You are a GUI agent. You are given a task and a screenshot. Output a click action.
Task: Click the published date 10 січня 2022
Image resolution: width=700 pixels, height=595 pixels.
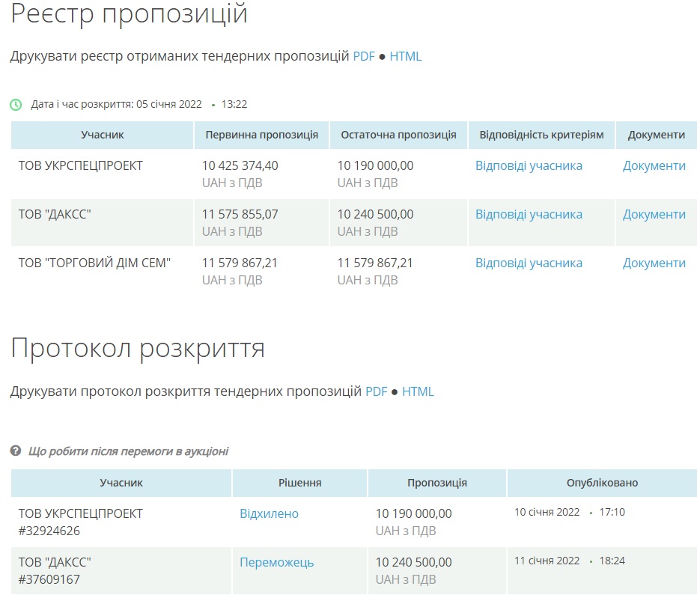click(547, 513)
